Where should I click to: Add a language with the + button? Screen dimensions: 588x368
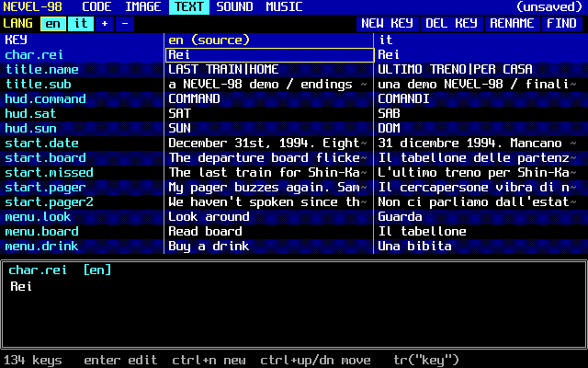(x=105, y=24)
